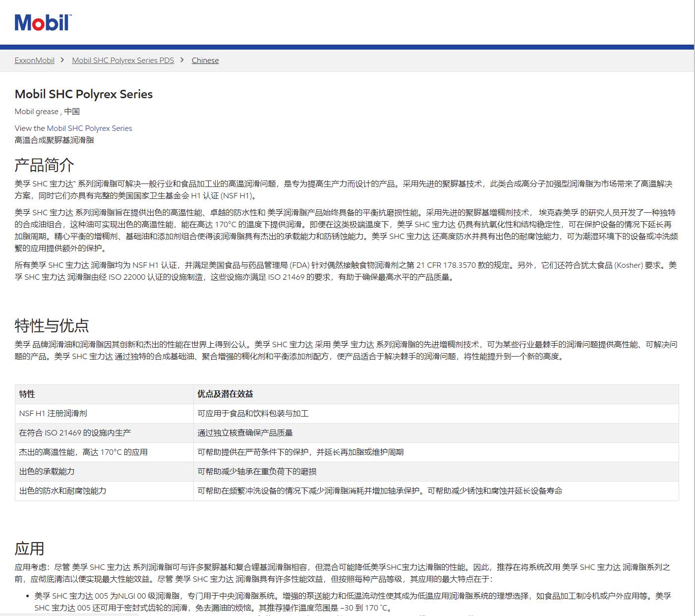This screenshot has width=695, height=616.
Task: Click paragraph starting '应用考虑：尽管 美孚 SHC 宝力达'
Action: (343, 573)
